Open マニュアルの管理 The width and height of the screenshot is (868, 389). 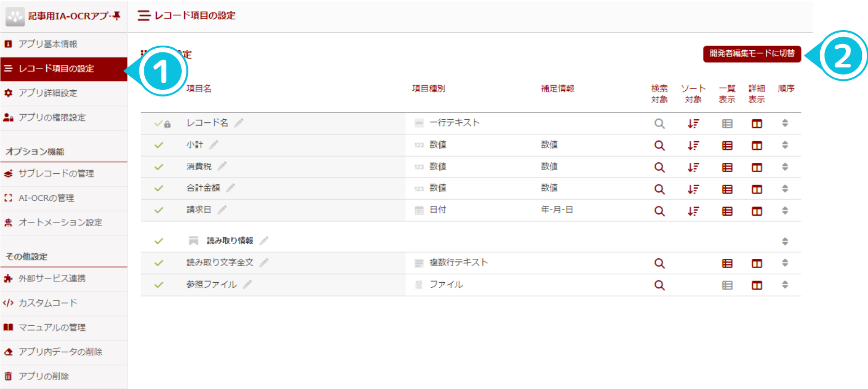63,327
